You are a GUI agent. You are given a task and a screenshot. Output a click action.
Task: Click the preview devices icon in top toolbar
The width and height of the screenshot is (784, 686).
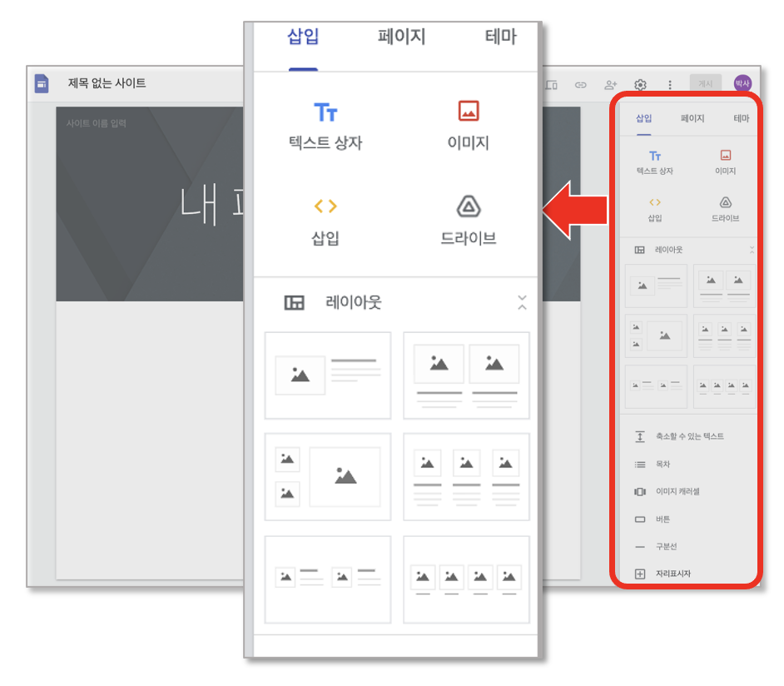pos(551,85)
